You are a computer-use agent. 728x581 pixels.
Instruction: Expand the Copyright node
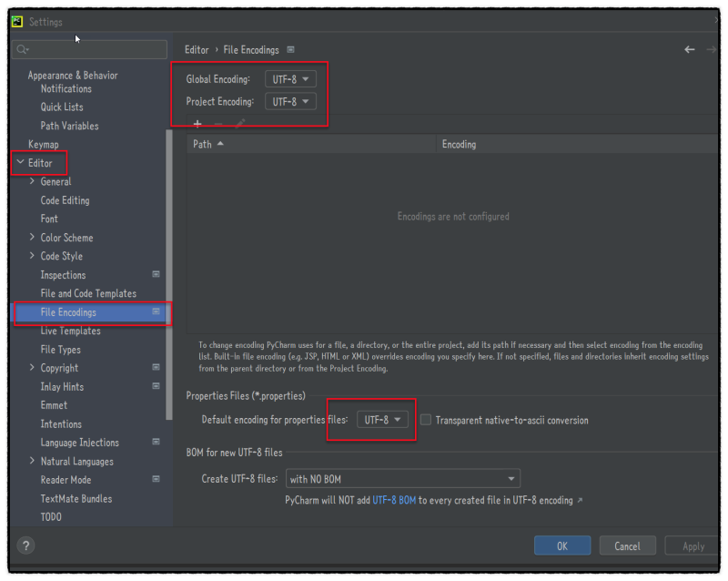(32, 367)
